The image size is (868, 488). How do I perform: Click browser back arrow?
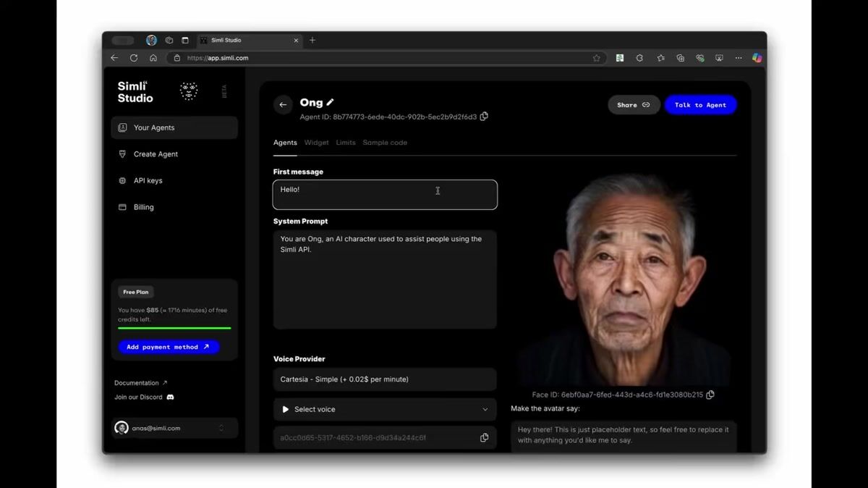pos(114,58)
